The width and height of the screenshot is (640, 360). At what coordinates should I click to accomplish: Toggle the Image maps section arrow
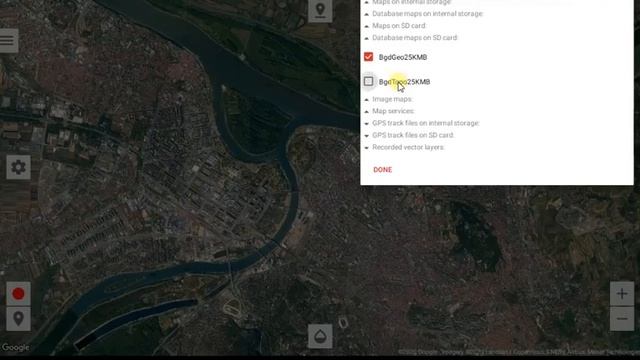(367, 100)
